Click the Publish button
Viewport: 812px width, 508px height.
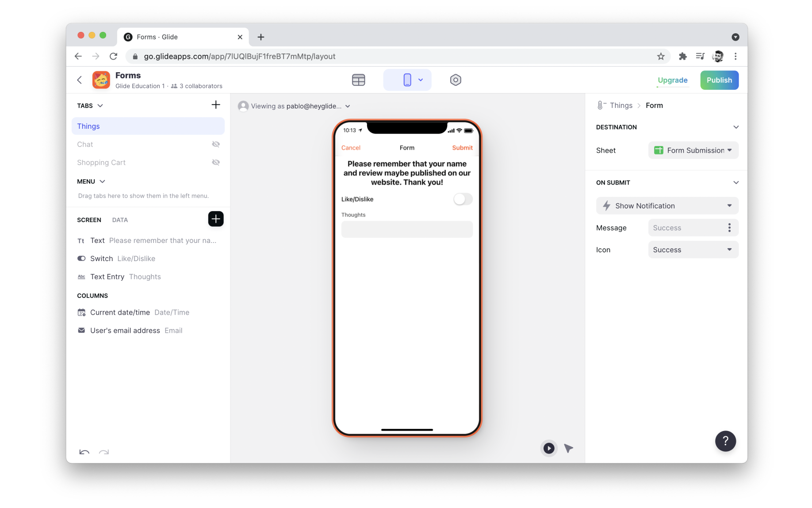(x=719, y=80)
